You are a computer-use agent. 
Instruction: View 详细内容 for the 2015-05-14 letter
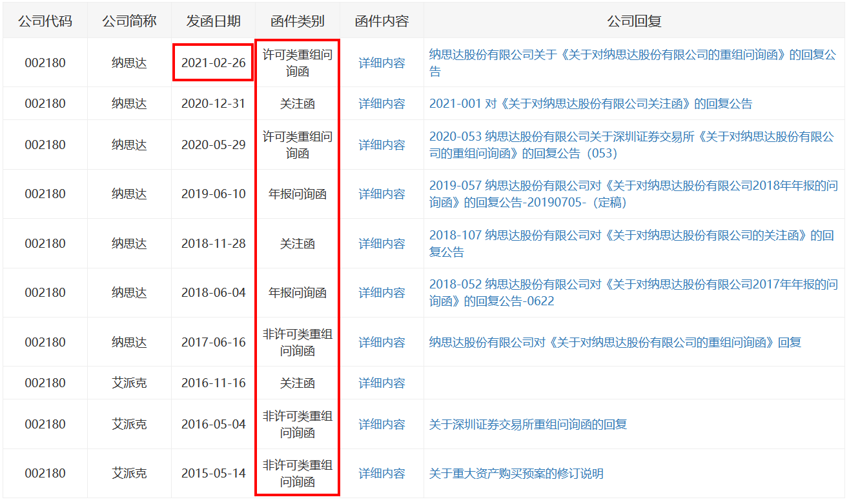(382, 474)
